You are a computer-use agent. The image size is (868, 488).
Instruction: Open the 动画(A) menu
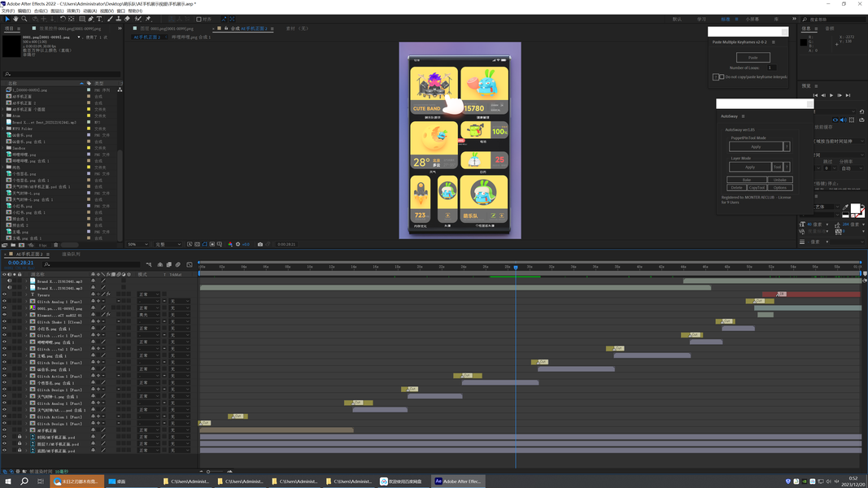[x=89, y=11]
